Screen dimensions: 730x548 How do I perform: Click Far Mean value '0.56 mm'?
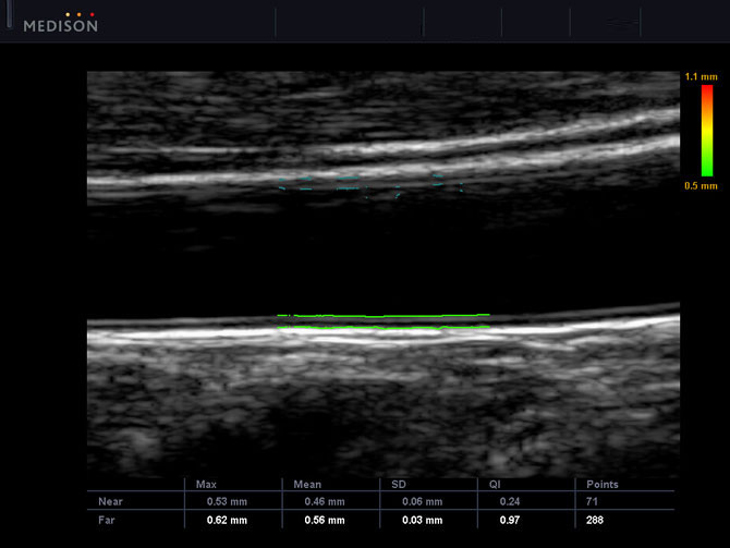click(324, 520)
